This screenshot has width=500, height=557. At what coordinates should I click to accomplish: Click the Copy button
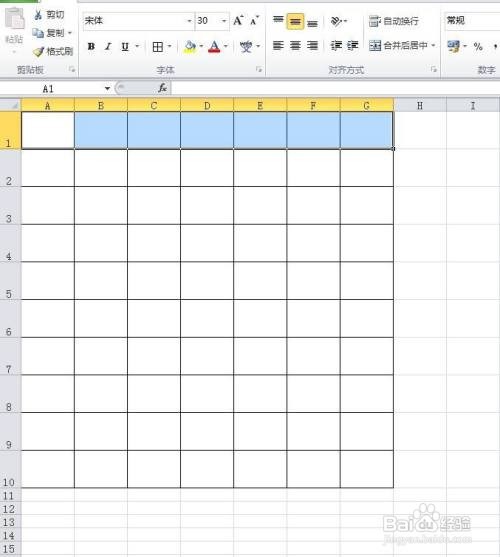tap(48, 33)
